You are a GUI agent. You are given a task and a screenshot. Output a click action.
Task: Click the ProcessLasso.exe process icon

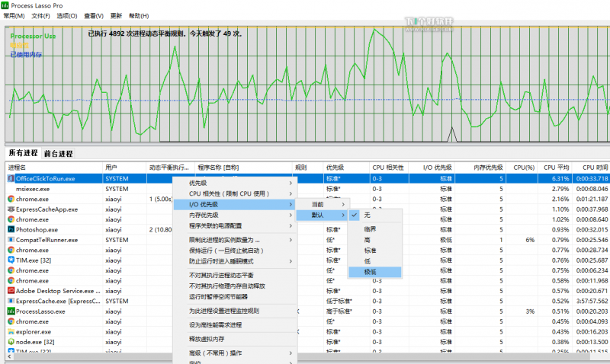point(11,311)
